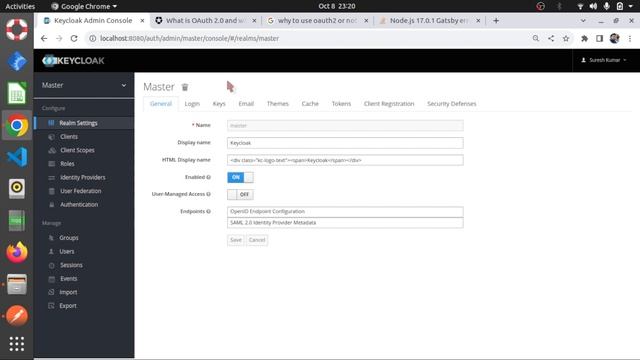View Events in the sidebar
Image resolution: width=640 pixels, height=360 pixels.
(x=69, y=278)
